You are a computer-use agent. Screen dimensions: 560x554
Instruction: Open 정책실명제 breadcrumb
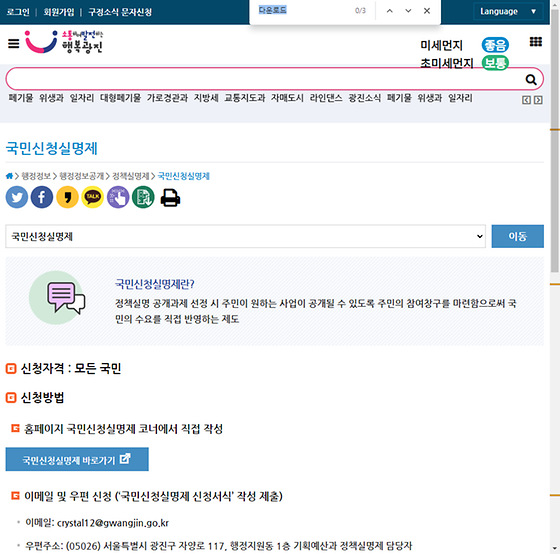point(131,176)
